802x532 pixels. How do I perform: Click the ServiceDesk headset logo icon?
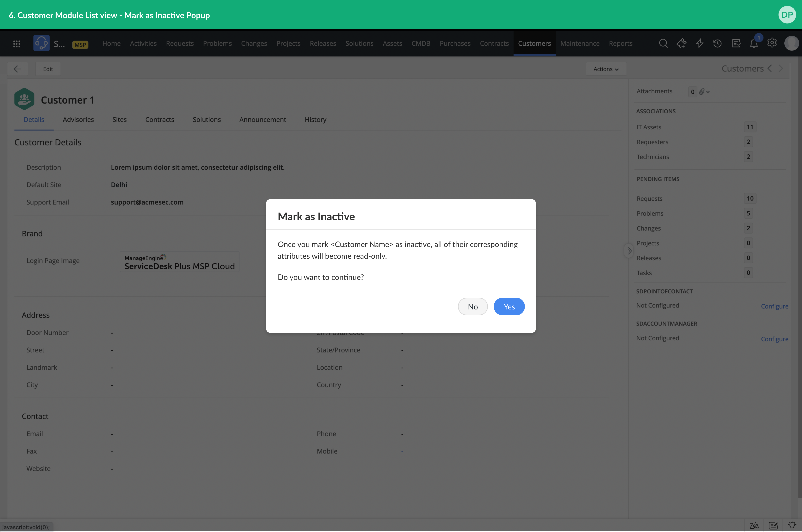tap(41, 43)
